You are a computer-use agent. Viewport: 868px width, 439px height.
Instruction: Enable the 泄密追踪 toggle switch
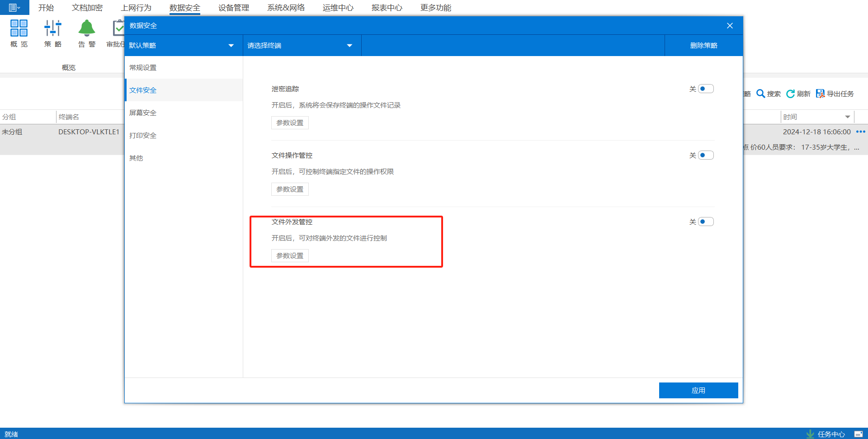click(706, 89)
